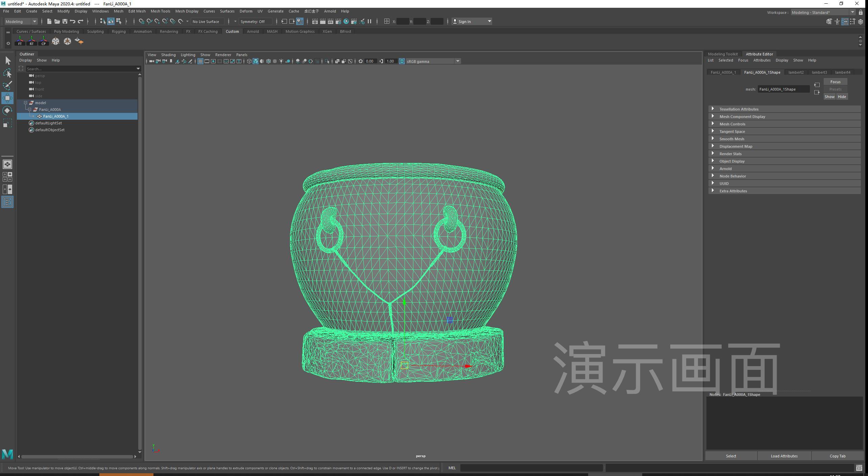Open the Workspace selector dropdown
This screenshot has width=868, height=476.
(x=823, y=13)
